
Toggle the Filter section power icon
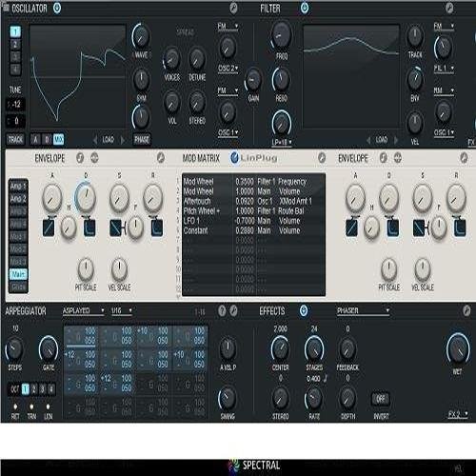pos(305,8)
